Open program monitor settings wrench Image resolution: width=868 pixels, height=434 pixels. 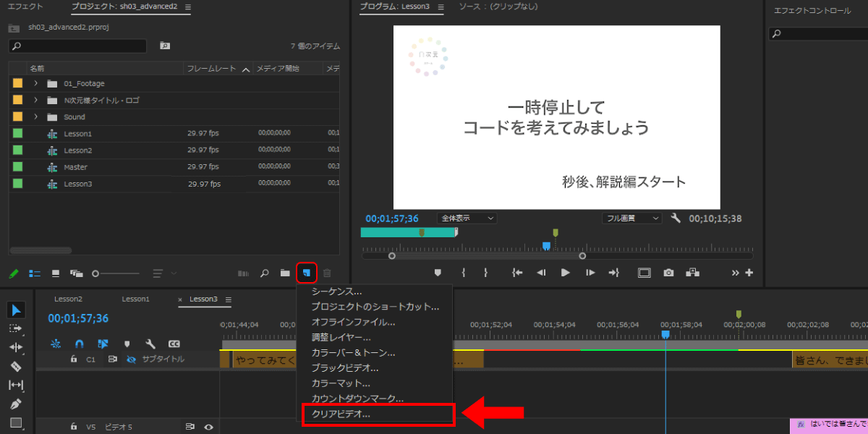pyautogui.click(x=676, y=218)
